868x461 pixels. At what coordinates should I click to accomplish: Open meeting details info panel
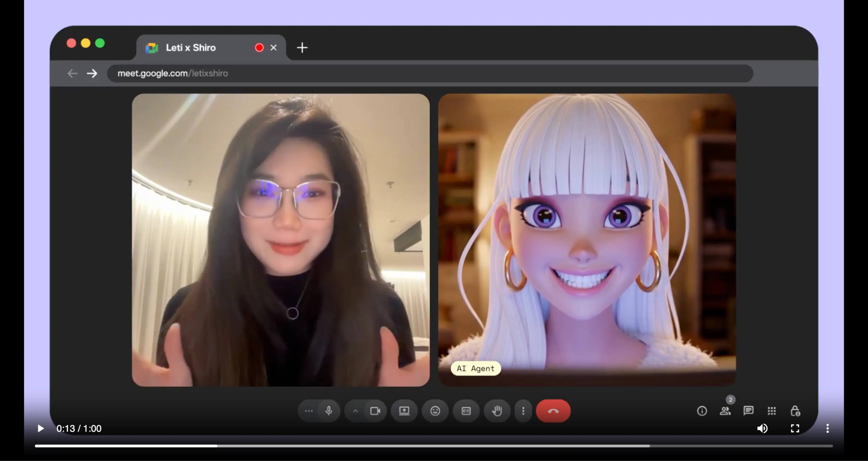(702, 411)
